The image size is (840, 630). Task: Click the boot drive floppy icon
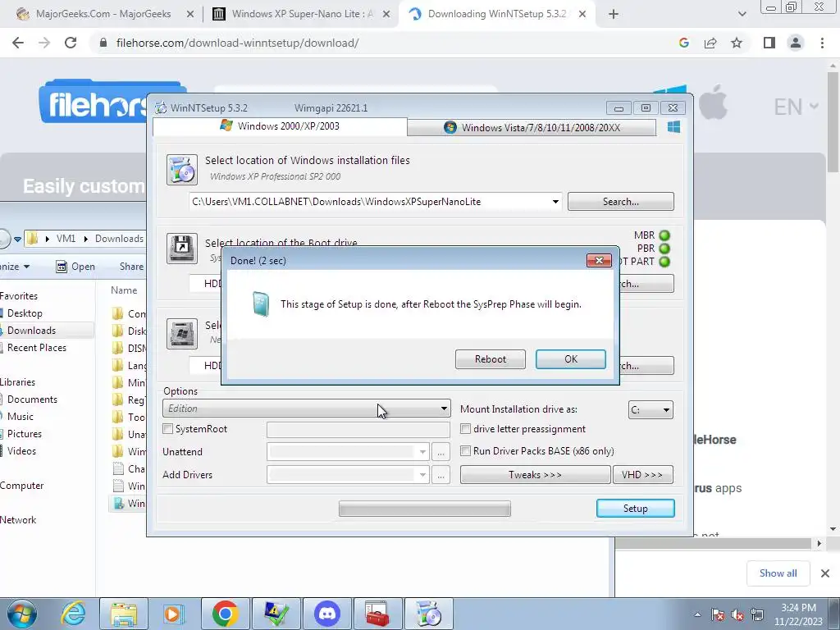(x=181, y=249)
